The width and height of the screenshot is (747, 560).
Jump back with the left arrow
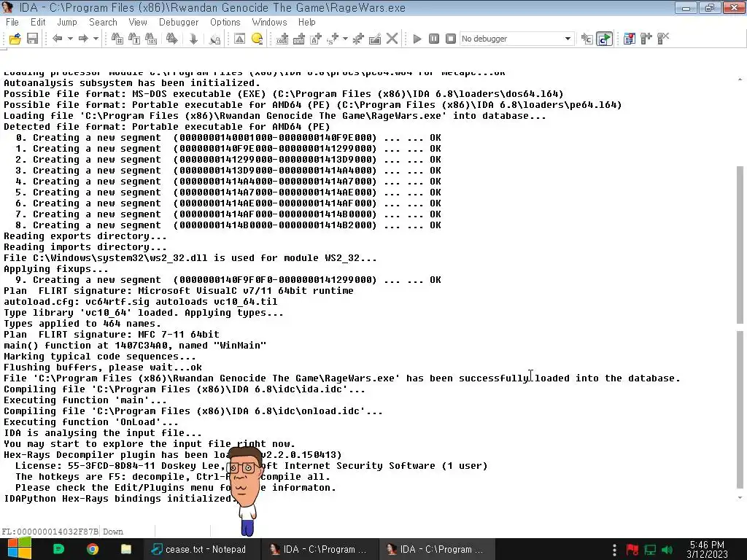click(x=58, y=39)
